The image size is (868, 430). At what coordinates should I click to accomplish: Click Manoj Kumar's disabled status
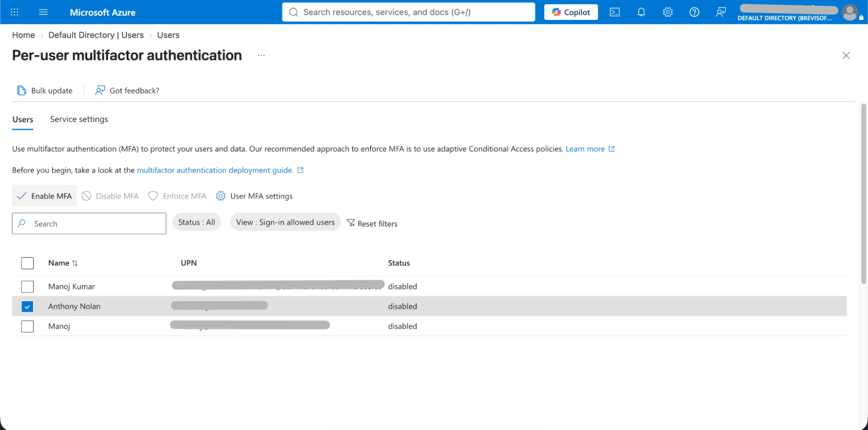point(403,286)
